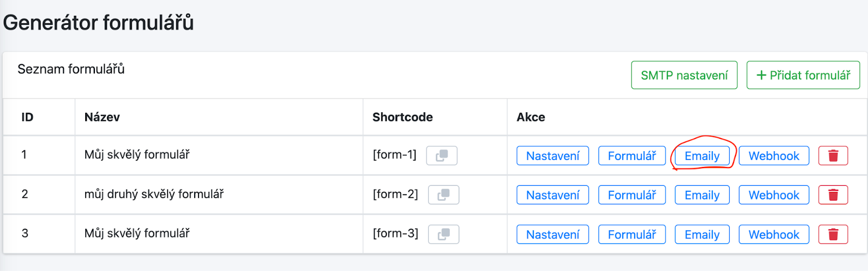Open Emaily for form 2
Viewport: 868px width, 271px height.
(x=702, y=195)
